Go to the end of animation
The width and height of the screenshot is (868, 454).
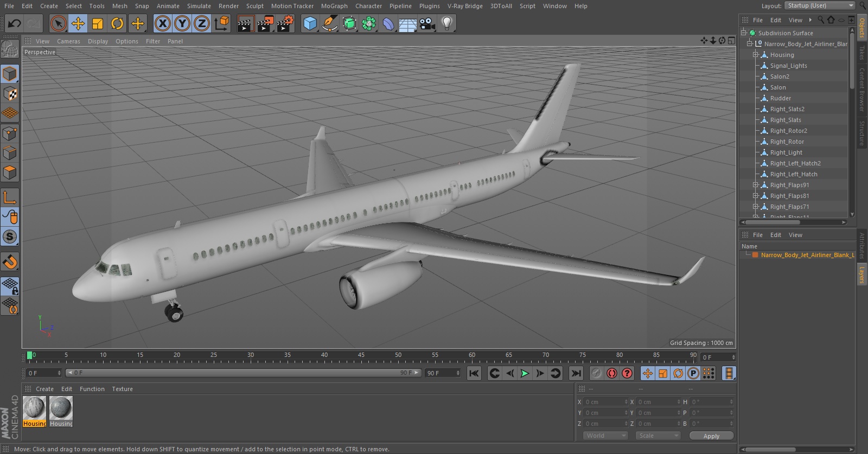point(576,373)
